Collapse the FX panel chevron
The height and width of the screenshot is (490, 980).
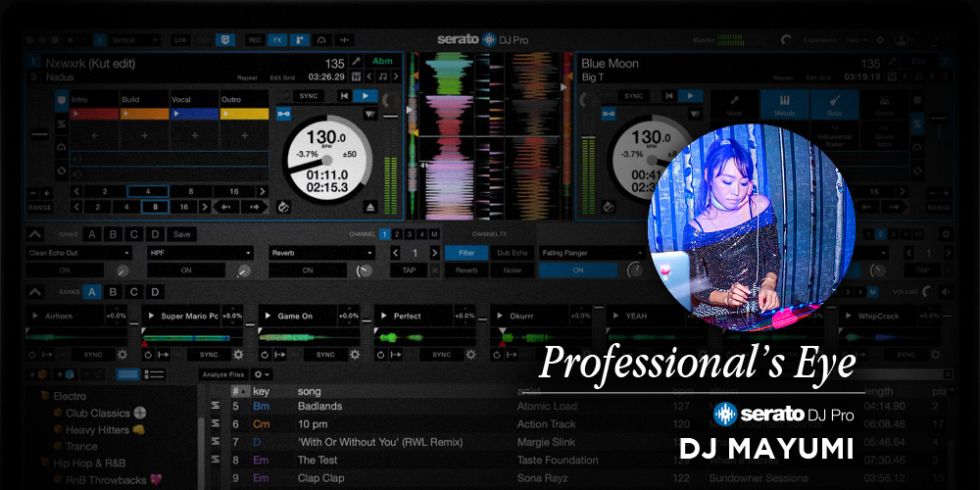(35, 234)
